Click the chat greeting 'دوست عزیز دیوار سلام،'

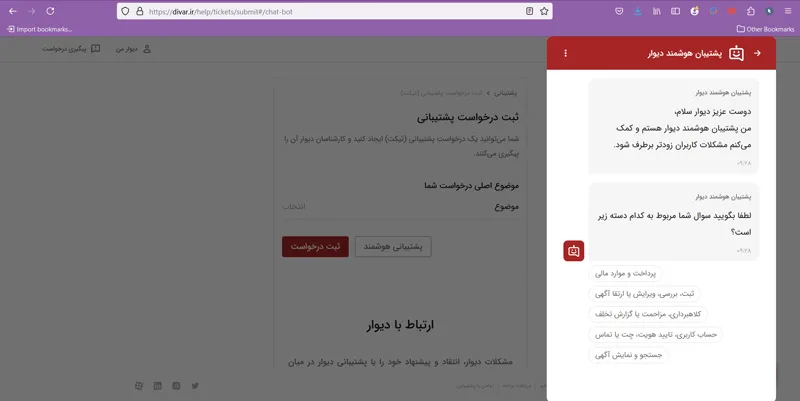click(713, 111)
